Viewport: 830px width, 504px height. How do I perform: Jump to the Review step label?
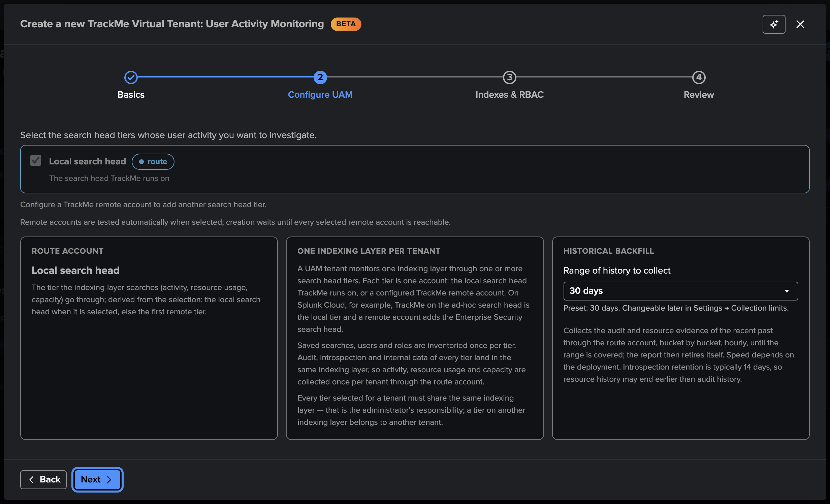click(699, 95)
